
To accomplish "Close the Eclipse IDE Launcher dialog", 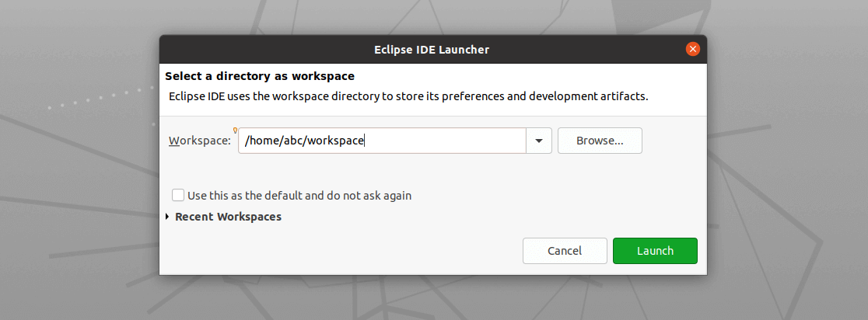I will coord(692,49).
